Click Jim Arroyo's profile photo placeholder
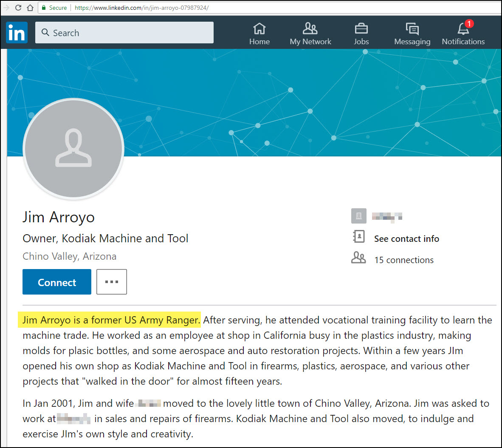Viewport: 502px width, 448px height. pos(73,148)
